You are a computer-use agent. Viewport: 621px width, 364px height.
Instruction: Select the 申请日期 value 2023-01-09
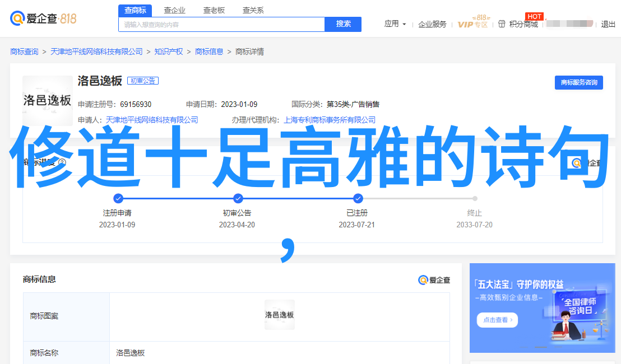[239, 105]
